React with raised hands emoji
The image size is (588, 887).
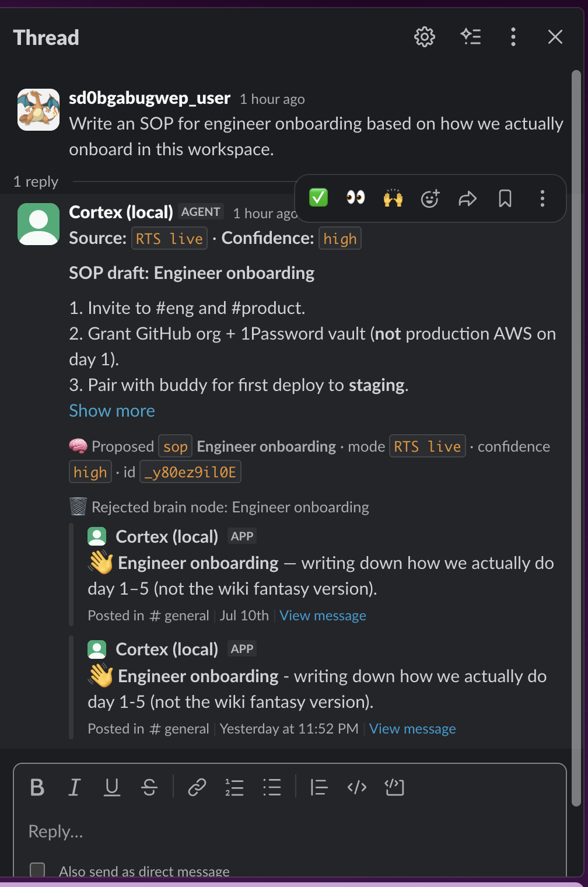coord(393,198)
